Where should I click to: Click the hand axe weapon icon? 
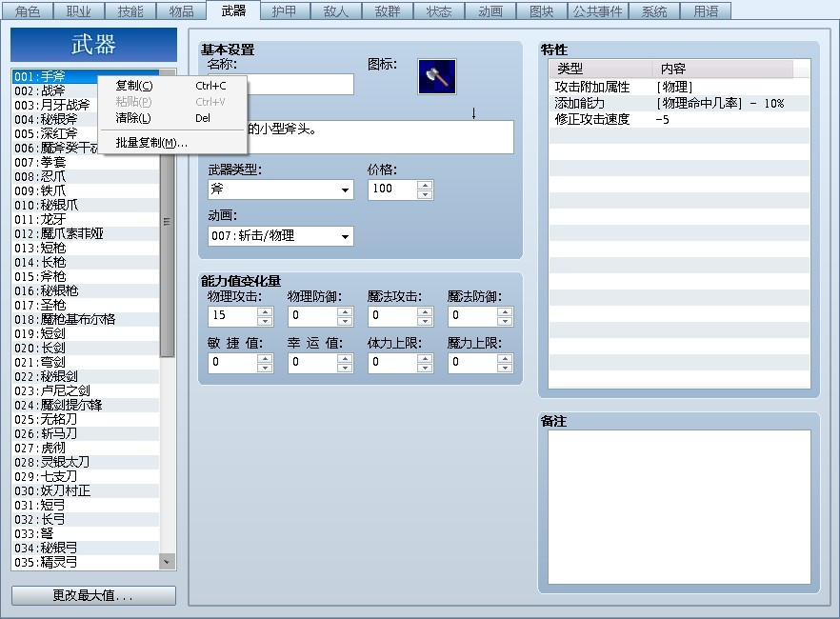click(x=437, y=77)
